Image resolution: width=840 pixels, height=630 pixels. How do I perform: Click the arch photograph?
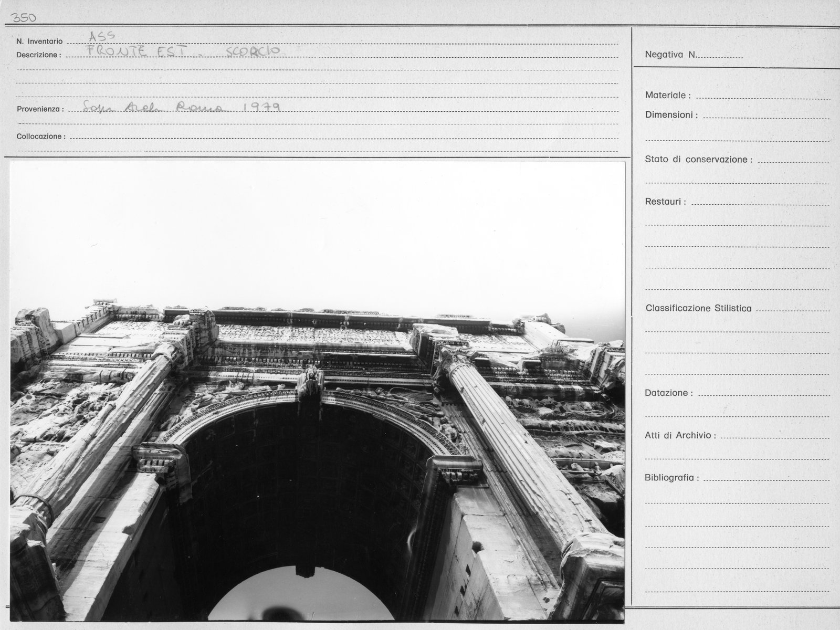pyautogui.click(x=318, y=391)
